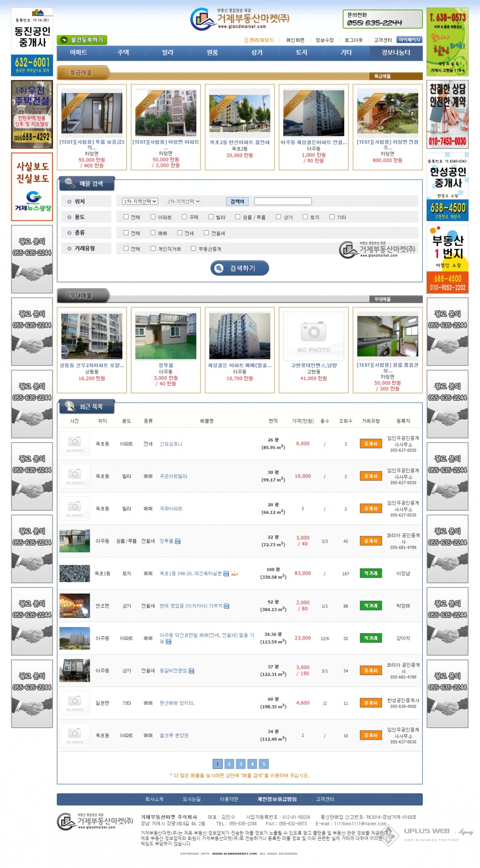Go to page 3 of listings
Screen dimensions: 480x868
[x=240, y=764]
